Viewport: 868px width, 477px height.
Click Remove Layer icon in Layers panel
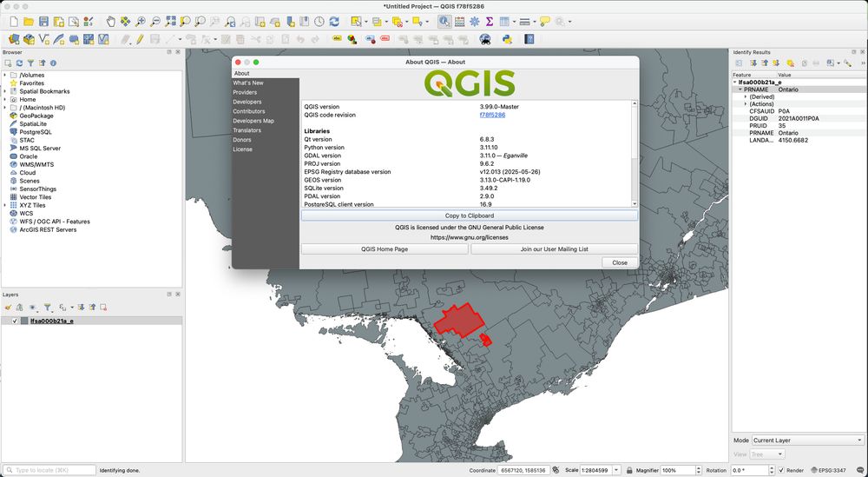103,308
